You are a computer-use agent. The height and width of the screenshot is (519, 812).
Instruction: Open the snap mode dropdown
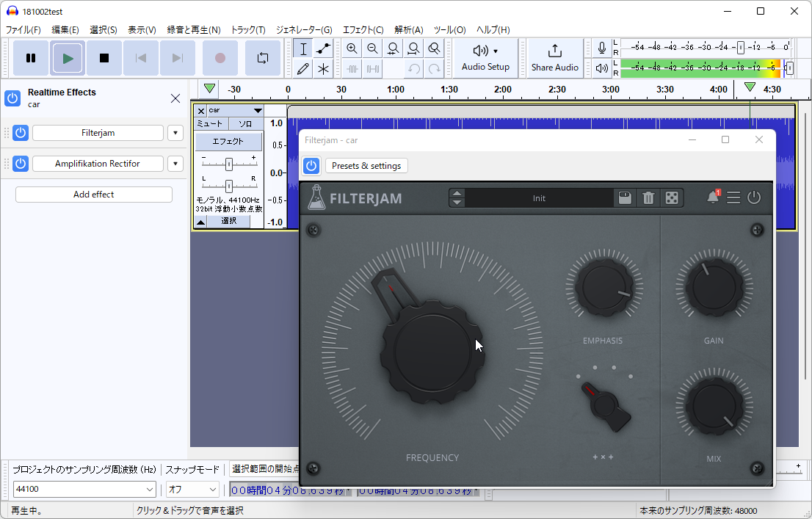192,489
